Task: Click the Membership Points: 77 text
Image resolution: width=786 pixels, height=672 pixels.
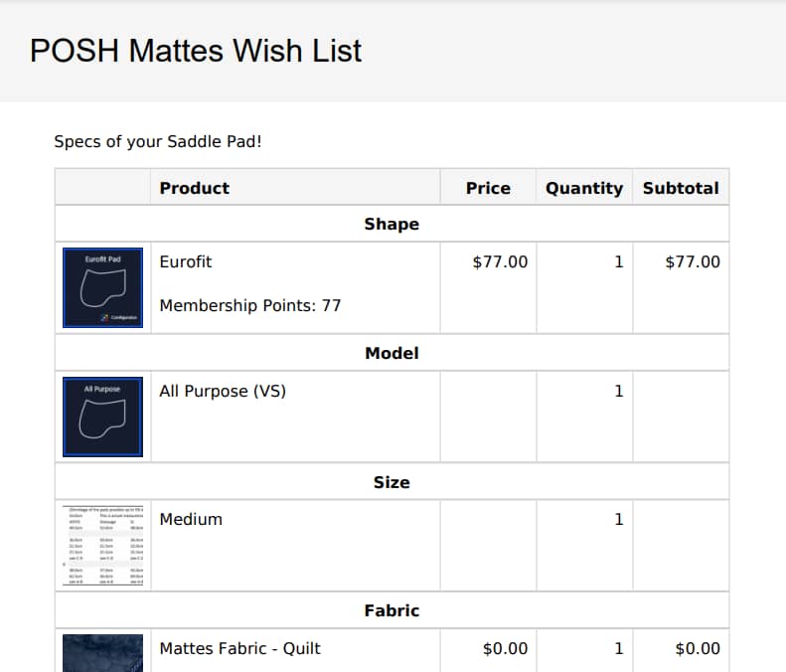Action: pos(250,305)
